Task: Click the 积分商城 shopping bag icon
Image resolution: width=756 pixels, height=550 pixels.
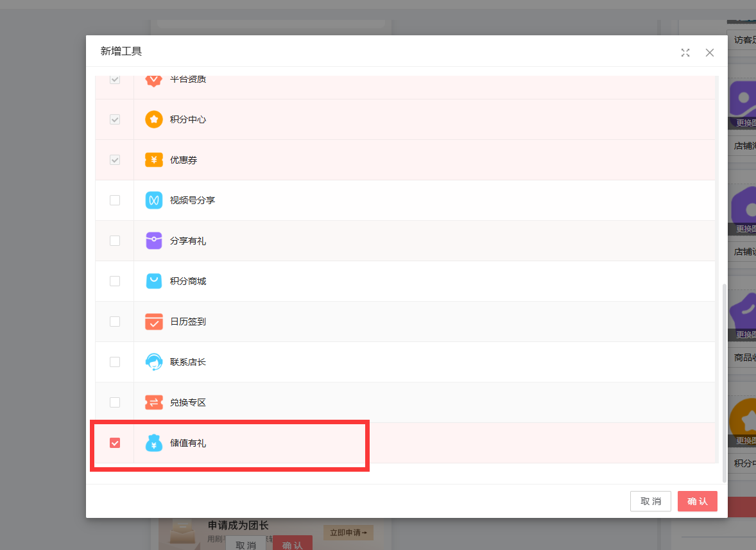Action: coord(154,281)
